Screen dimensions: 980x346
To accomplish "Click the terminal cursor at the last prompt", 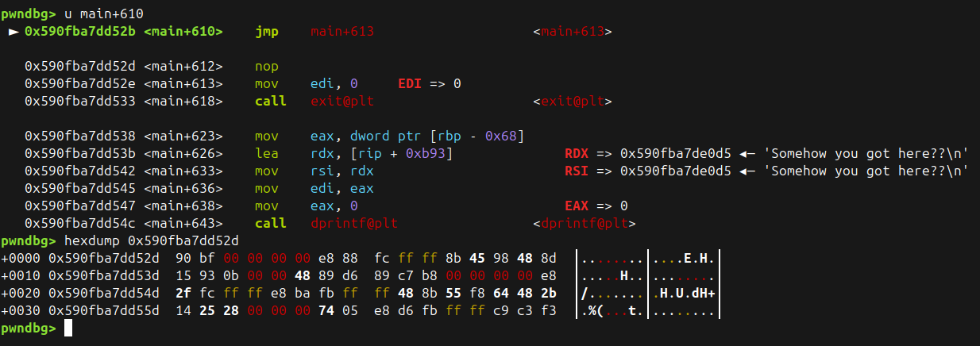I will 68,329.
